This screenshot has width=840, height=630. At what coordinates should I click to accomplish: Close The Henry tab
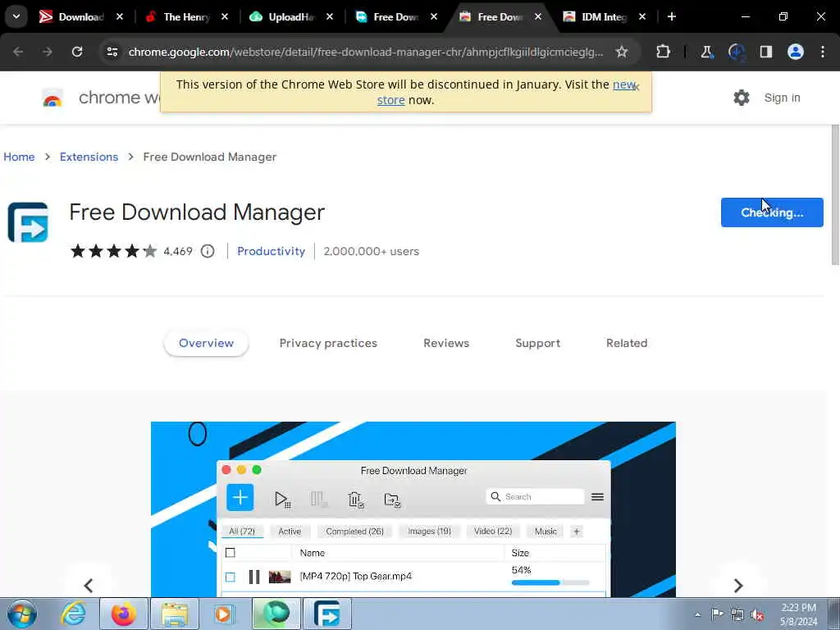click(x=225, y=16)
